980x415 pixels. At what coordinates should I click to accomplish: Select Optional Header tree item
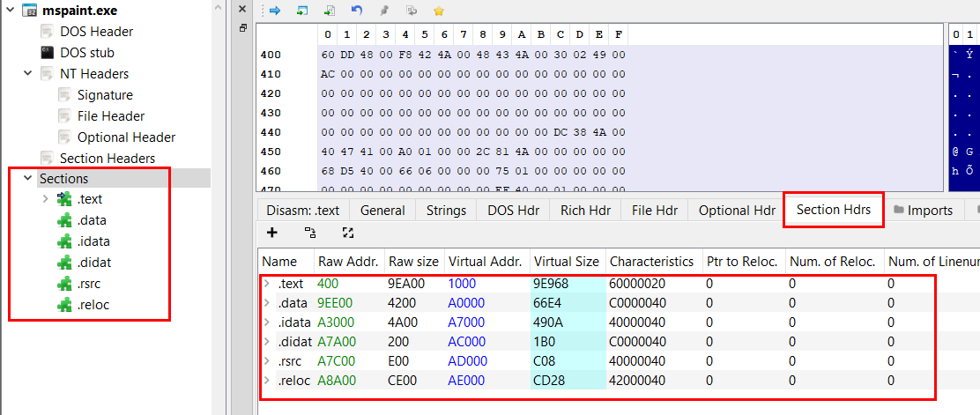(126, 137)
